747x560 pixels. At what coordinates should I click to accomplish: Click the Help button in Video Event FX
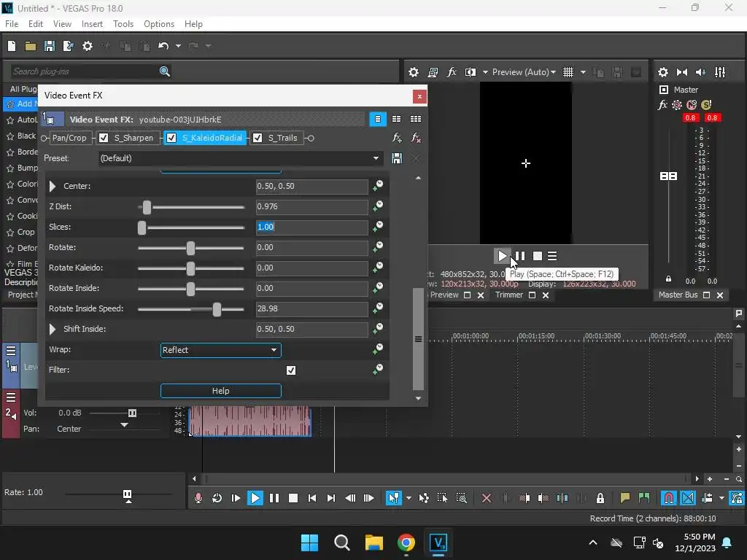pyautogui.click(x=221, y=391)
